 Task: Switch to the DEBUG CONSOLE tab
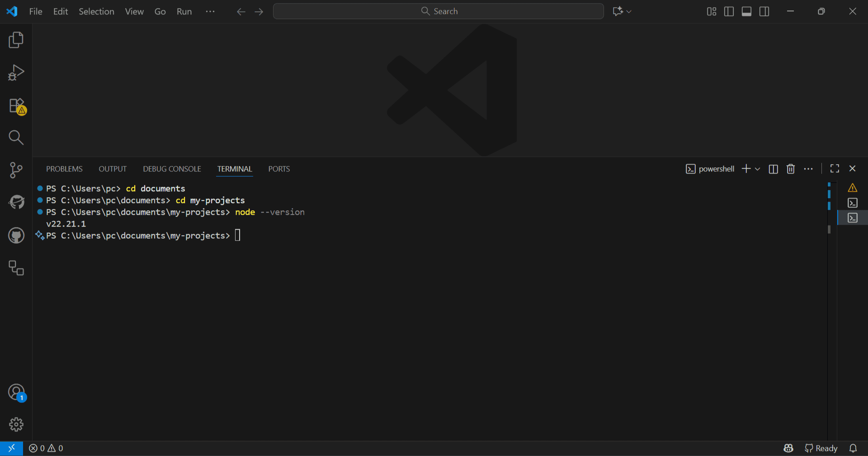[172, 168]
